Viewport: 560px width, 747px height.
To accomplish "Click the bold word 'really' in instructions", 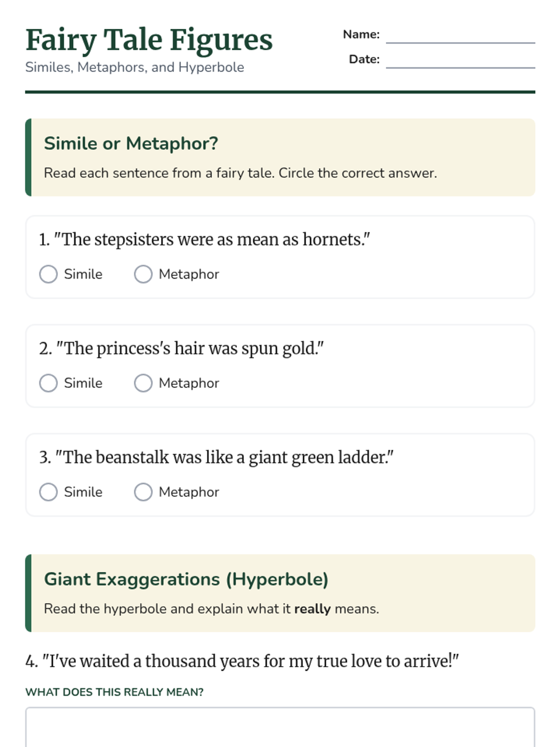I will coord(312,609).
